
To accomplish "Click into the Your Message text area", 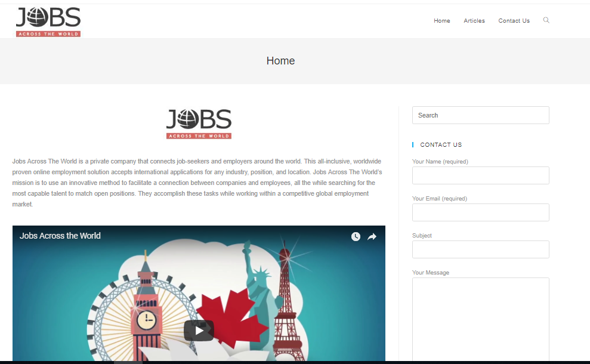I will [x=480, y=319].
